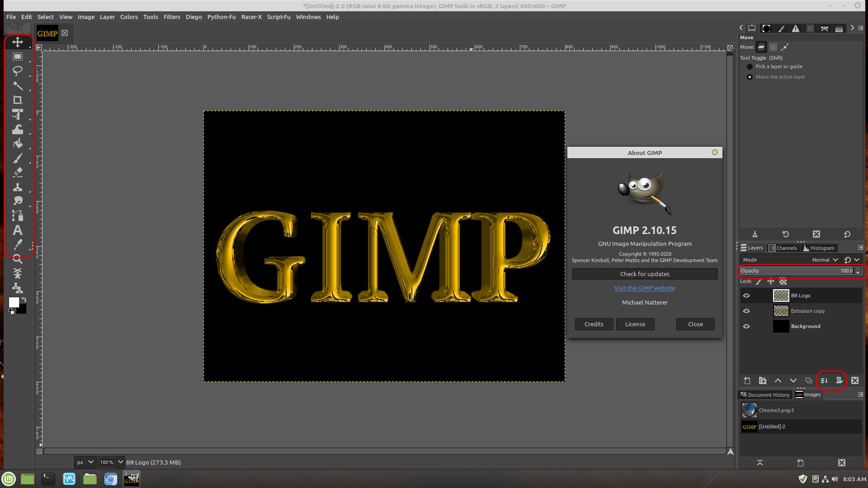868x488 pixels.
Task: Select the Move tool in the toolbox
Action: point(18,42)
